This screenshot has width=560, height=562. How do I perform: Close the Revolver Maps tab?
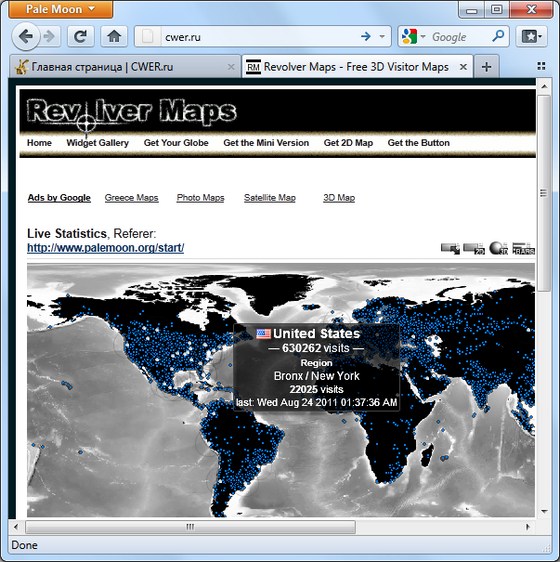click(x=463, y=67)
